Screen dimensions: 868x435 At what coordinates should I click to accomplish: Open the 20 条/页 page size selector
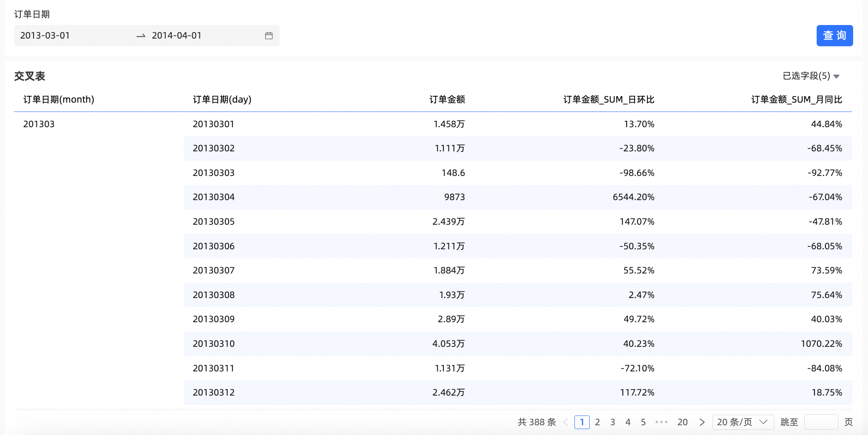pyautogui.click(x=743, y=422)
